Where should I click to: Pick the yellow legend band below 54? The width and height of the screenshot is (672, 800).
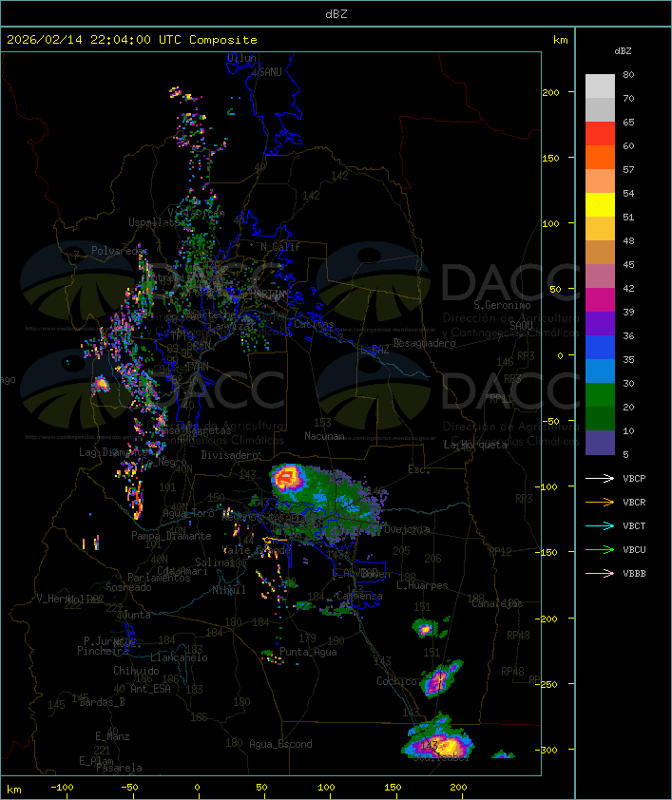coord(600,205)
